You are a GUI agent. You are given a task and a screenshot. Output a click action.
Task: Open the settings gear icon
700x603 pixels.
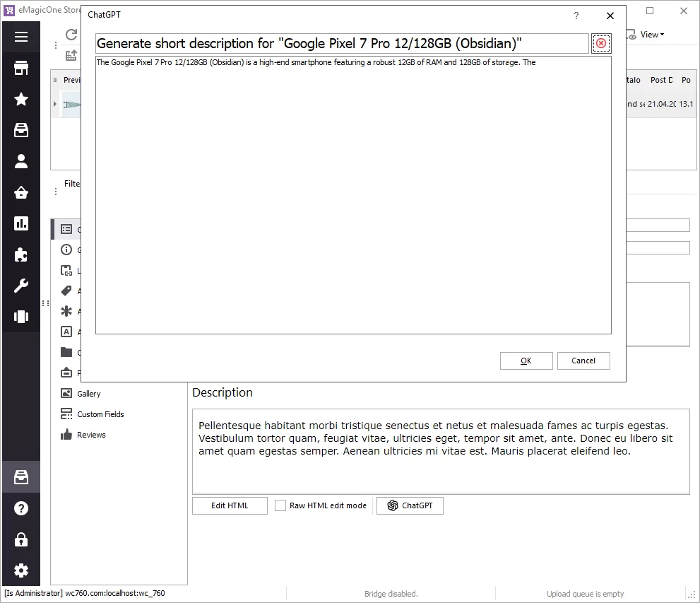pos(21,570)
